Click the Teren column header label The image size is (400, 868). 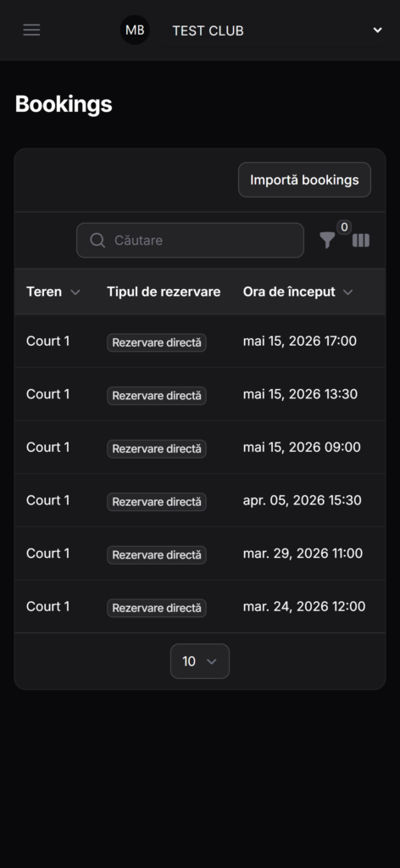point(44,292)
